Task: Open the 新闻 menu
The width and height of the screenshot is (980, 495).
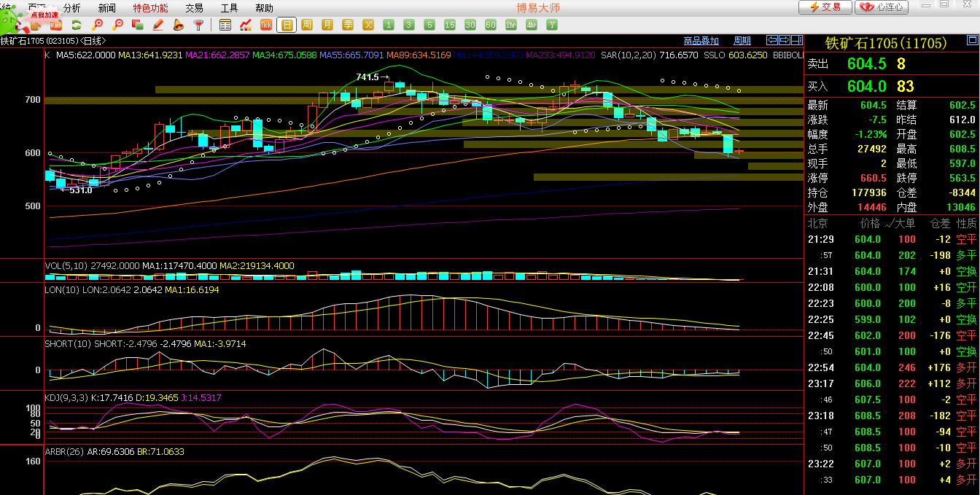Action: tap(106, 8)
